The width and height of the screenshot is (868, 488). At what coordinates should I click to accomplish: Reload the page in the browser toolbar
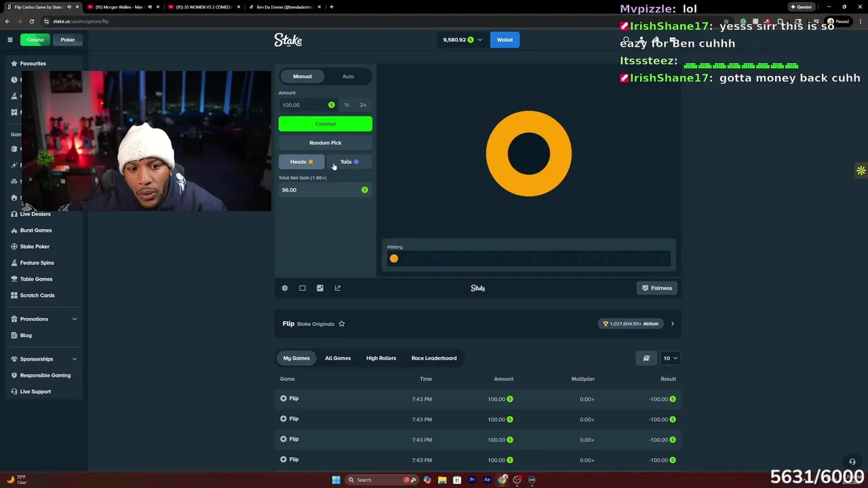(31, 21)
